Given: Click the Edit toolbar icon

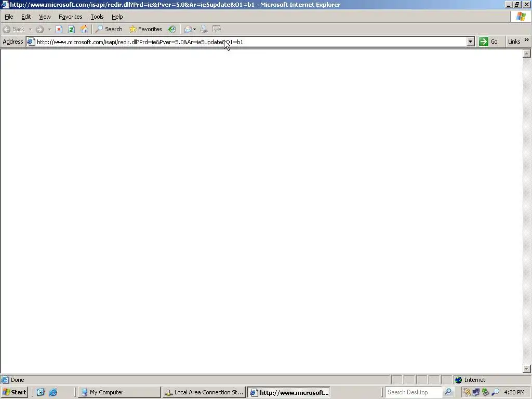Looking at the screenshot, I should pyautogui.click(x=217, y=29).
